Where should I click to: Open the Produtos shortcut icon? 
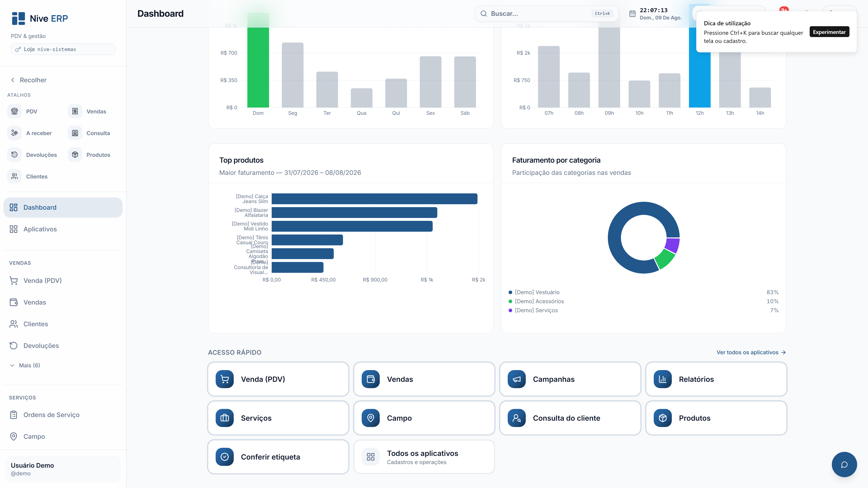tap(75, 155)
